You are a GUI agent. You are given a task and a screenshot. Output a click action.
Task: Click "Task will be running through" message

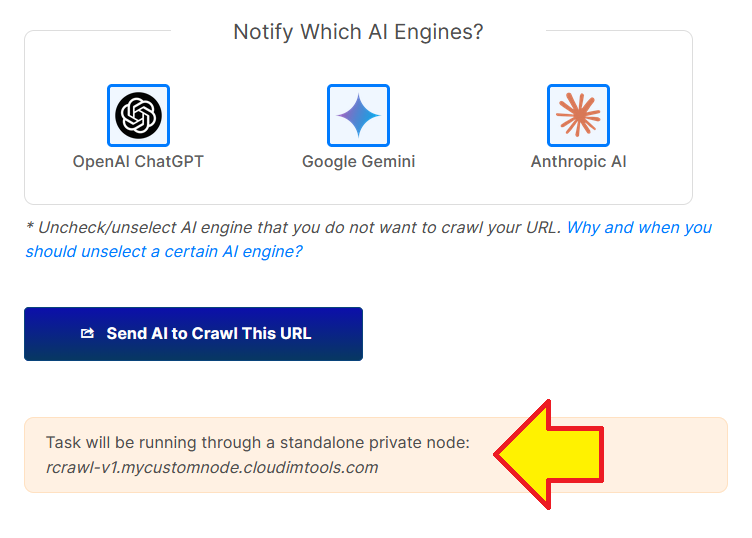coord(150,442)
